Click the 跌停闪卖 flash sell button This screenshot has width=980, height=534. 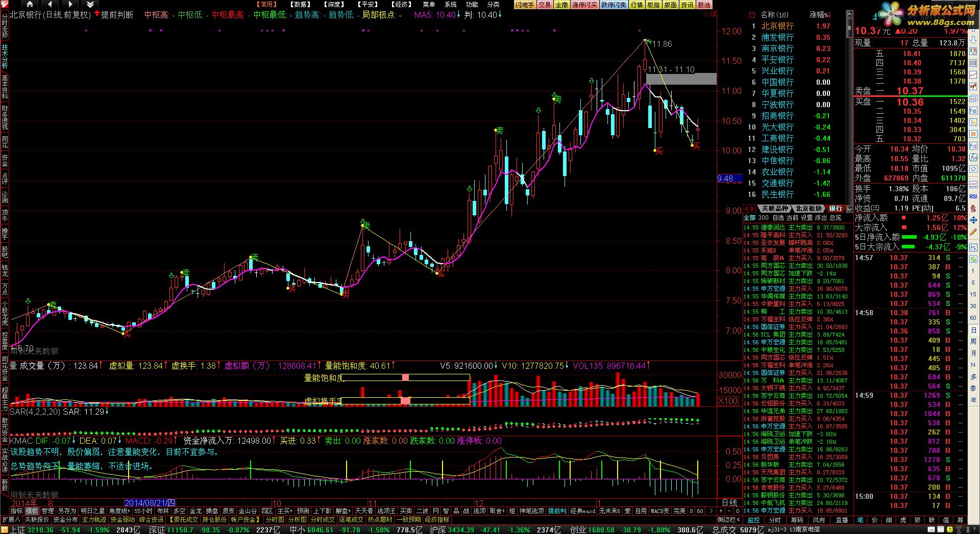coord(614,5)
